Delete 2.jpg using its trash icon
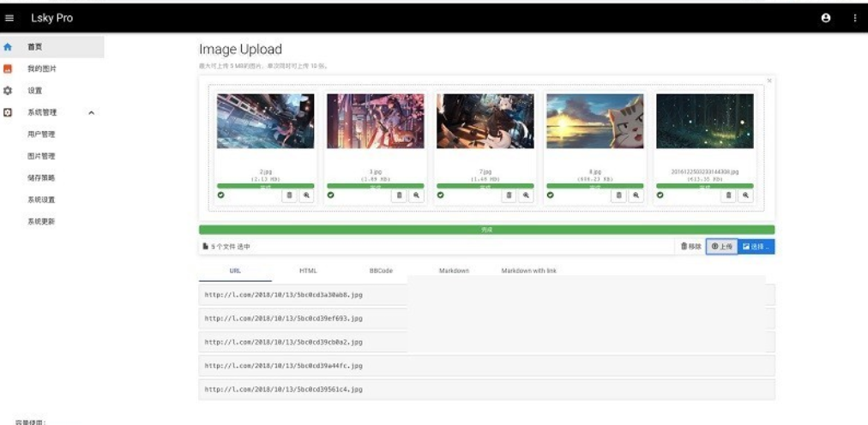The image size is (868, 425). (x=289, y=195)
